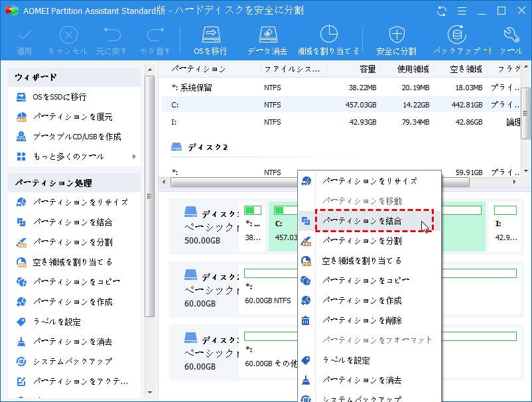
Task: Click the パーティションを分割 label in the sidebar
Action: pyautogui.click(x=72, y=242)
